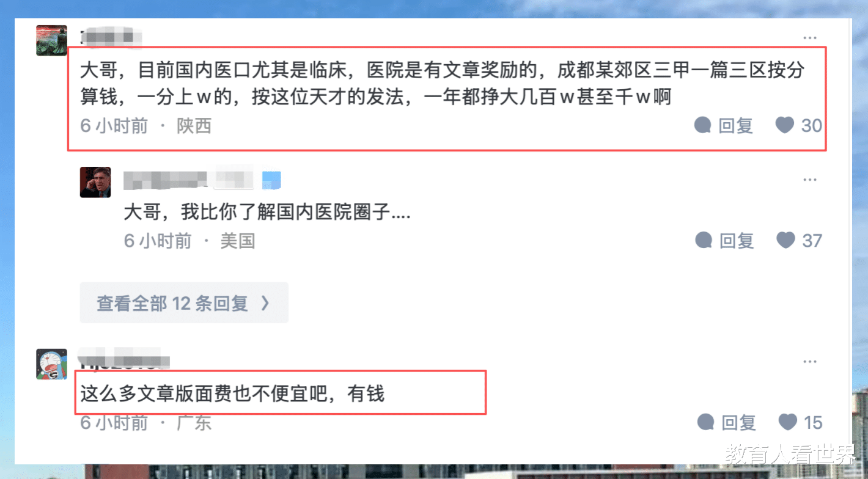
Task: Open more options for the 广东 comment
Action: tap(810, 361)
